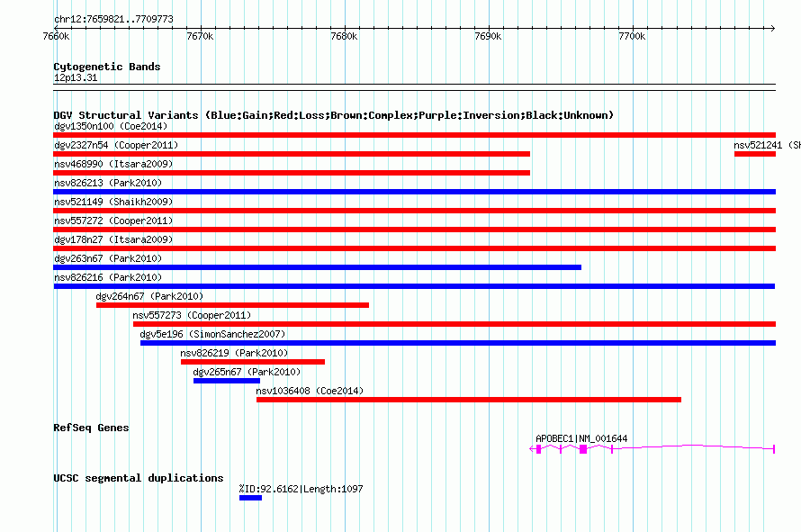Select variant nsv468990 (Itsara2009) label
Viewport: 801px width, 532px height.
(x=113, y=164)
